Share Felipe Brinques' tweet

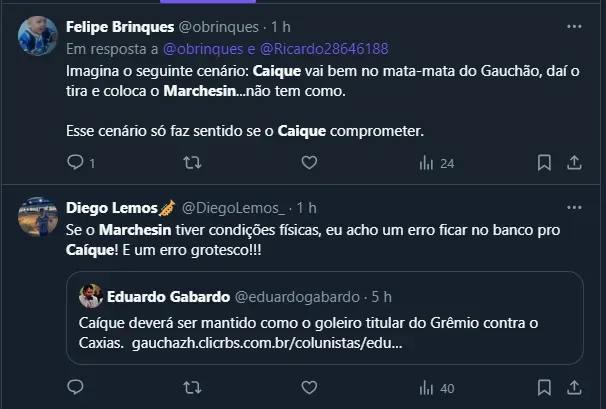pyautogui.click(x=574, y=162)
